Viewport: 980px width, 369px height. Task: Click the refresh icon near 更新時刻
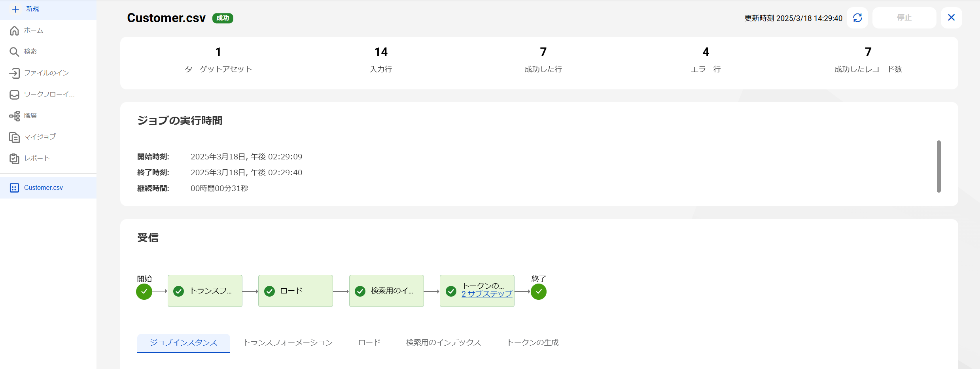pos(857,17)
